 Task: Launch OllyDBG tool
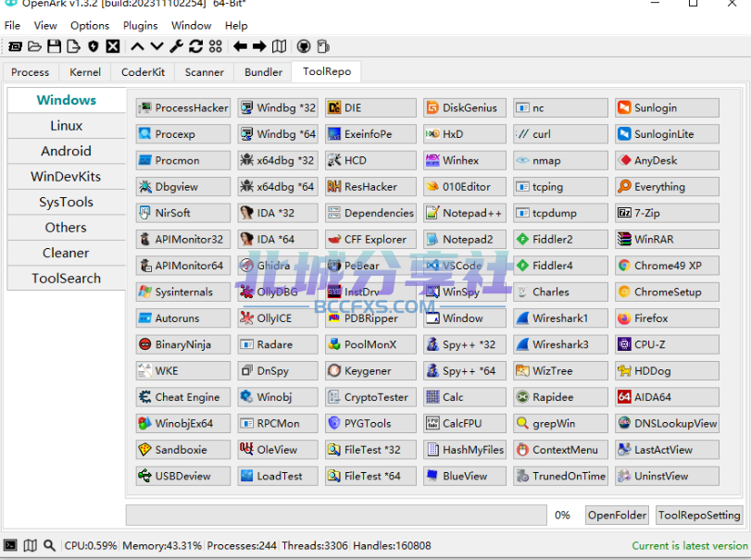(x=278, y=292)
